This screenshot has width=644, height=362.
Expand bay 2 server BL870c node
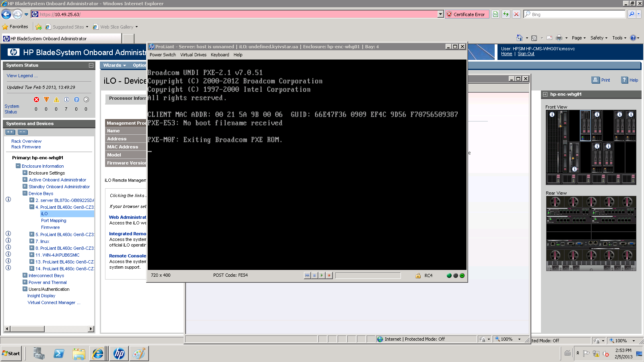[x=32, y=200]
